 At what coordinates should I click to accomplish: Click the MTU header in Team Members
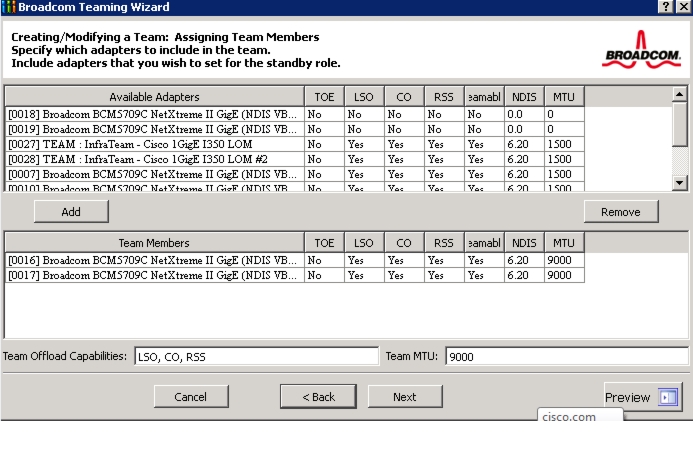point(564,243)
